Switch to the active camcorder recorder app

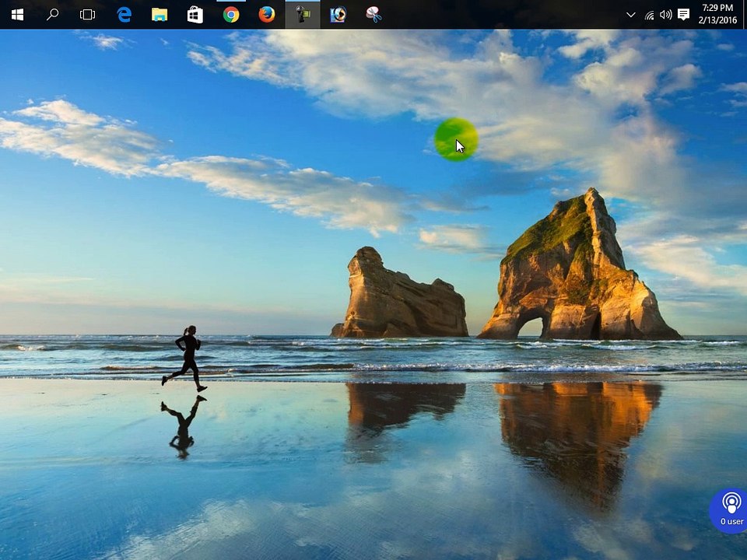(x=303, y=15)
